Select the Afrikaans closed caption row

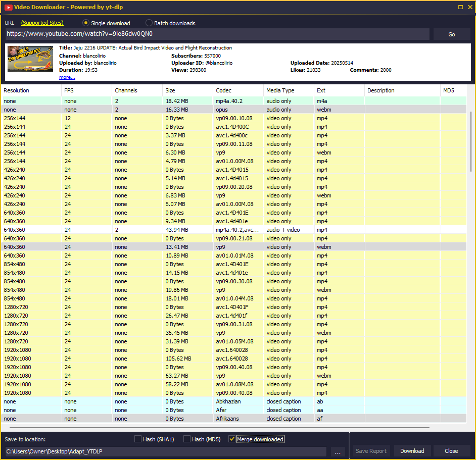click(234, 419)
